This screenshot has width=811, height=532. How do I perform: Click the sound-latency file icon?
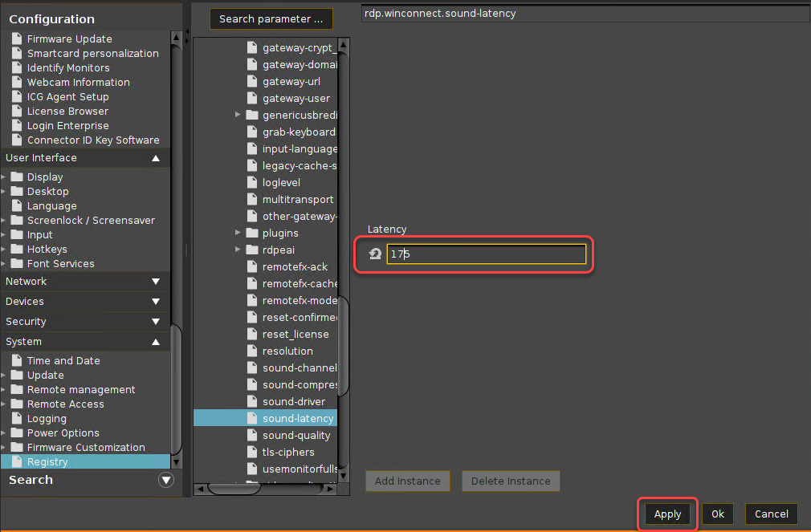click(x=252, y=418)
